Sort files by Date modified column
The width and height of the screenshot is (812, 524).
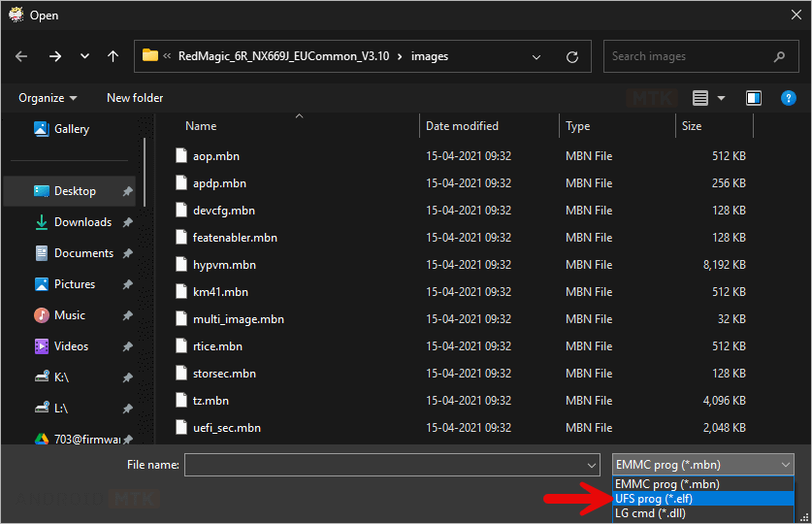pyautogui.click(x=462, y=126)
